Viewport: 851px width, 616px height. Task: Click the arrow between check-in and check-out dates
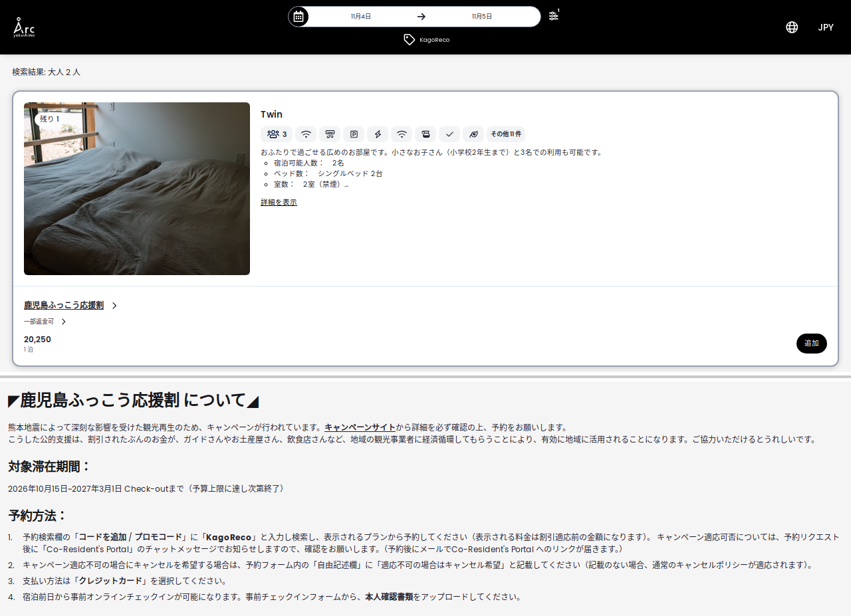pyautogui.click(x=421, y=17)
